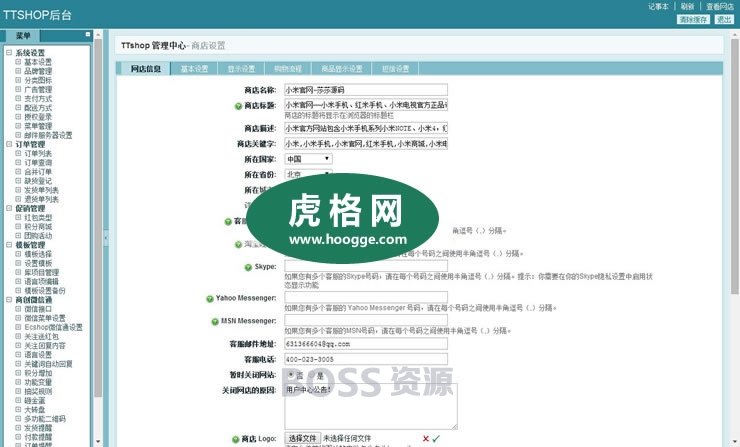
Task: Click the help icon beside 商店 Logo
Action: (235, 439)
